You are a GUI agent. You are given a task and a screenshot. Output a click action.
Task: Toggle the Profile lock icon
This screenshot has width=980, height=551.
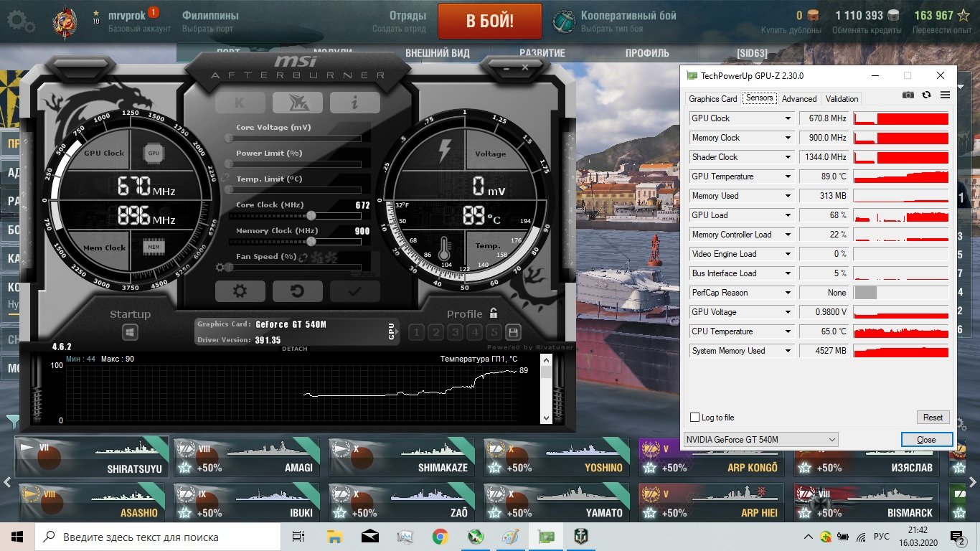point(494,313)
